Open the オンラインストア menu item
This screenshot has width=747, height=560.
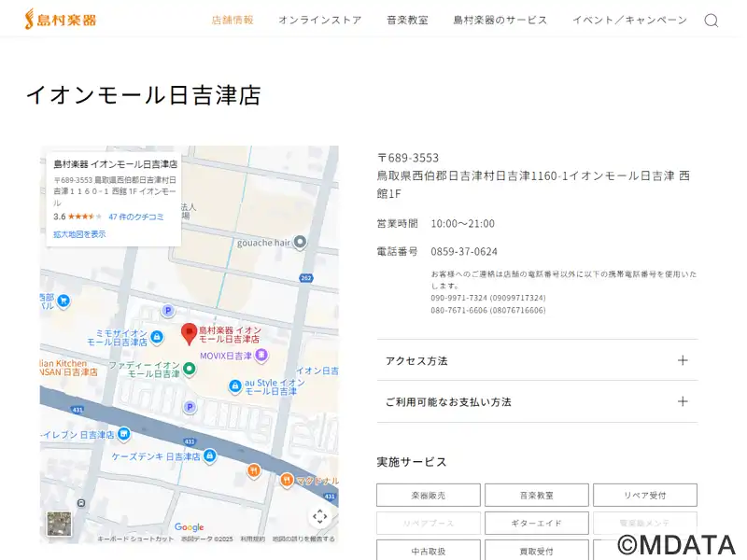tap(320, 20)
